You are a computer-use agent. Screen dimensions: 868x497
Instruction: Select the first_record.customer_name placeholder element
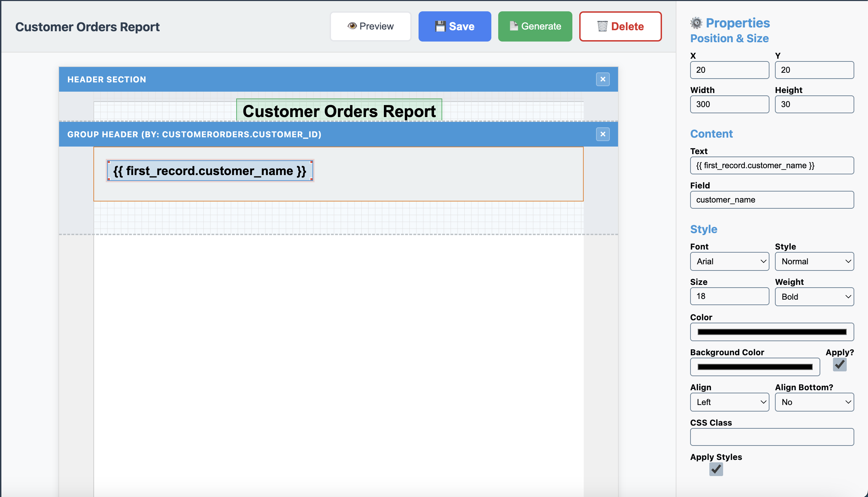point(209,171)
